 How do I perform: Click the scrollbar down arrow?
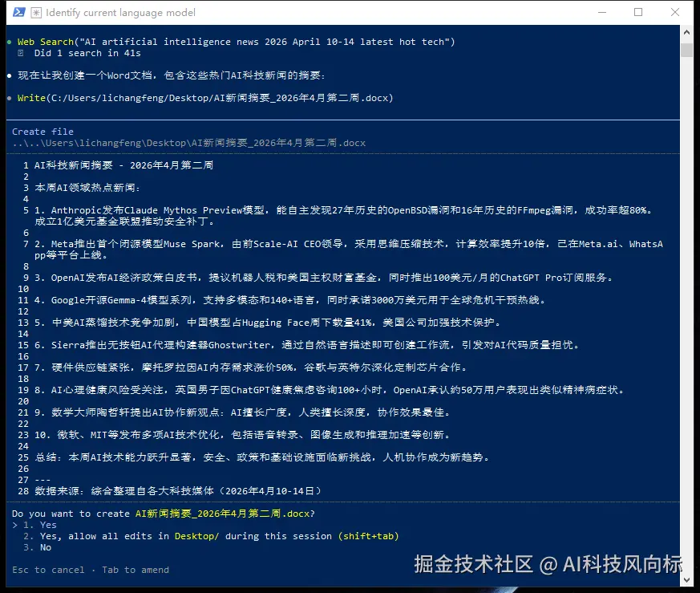tap(686, 579)
